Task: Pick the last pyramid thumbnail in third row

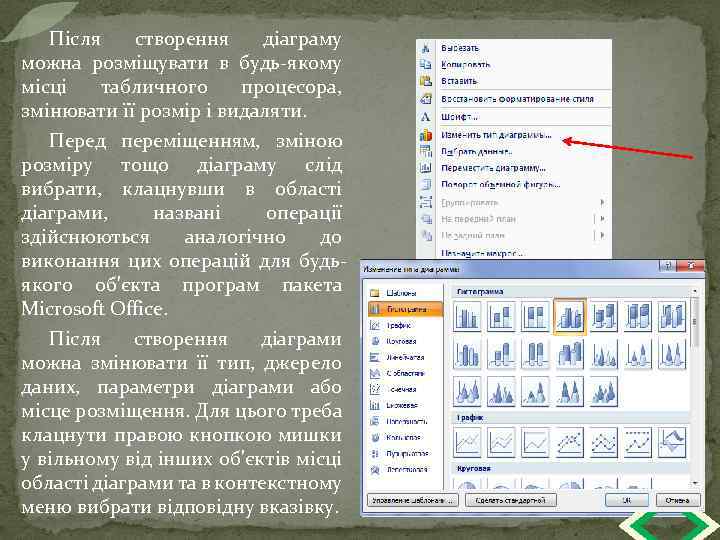Action: (x=604, y=392)
